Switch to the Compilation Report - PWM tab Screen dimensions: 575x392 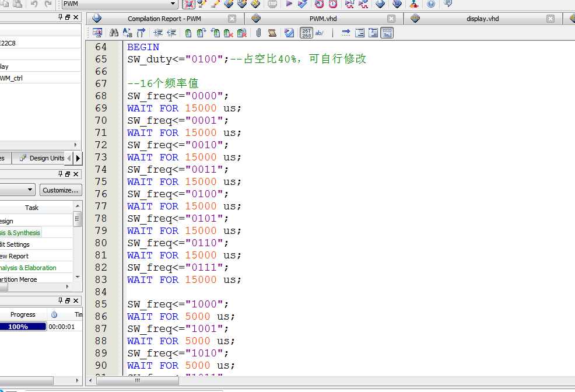(164, 19)
